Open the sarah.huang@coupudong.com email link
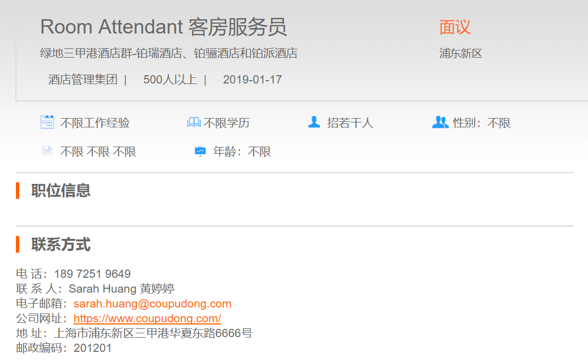588x364 pixels. pyautogui.click(x=152, y=304)
